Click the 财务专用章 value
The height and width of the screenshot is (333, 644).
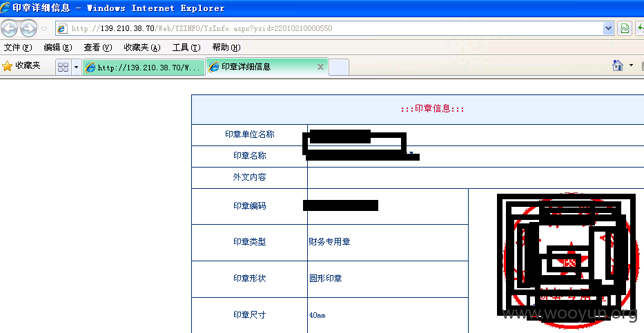[329, 243]
